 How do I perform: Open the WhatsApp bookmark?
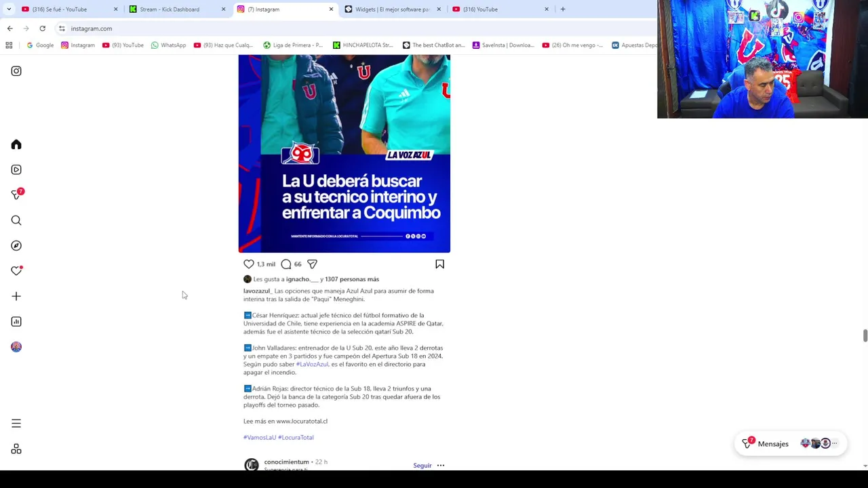168,45
